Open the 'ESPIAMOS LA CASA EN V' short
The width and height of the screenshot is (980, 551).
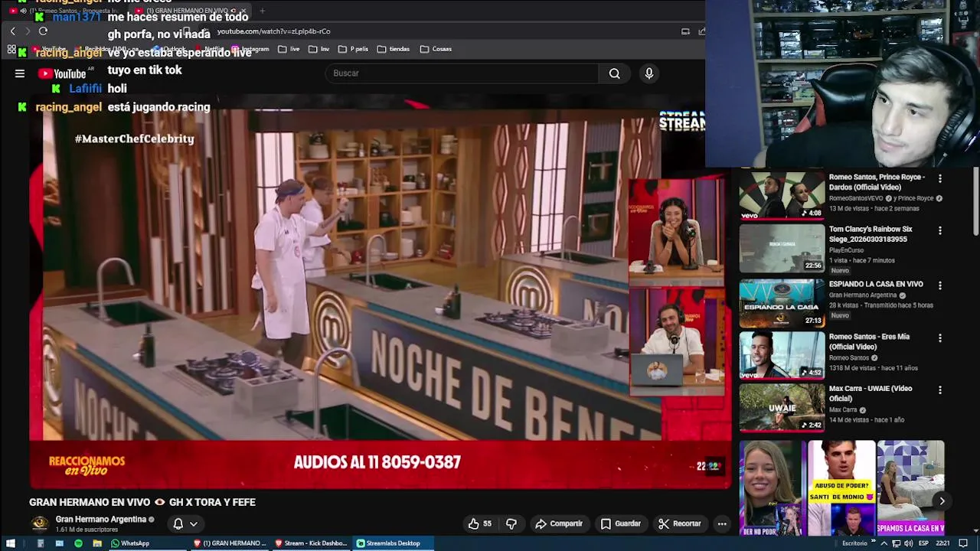click(x=910, y=487)
